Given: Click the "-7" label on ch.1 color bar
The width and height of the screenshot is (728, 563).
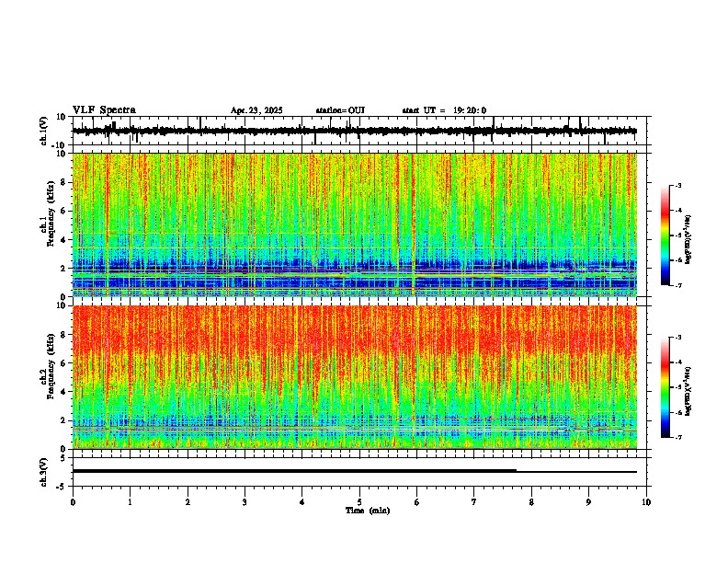Looking at the screenshot, I should click(677, 285).
